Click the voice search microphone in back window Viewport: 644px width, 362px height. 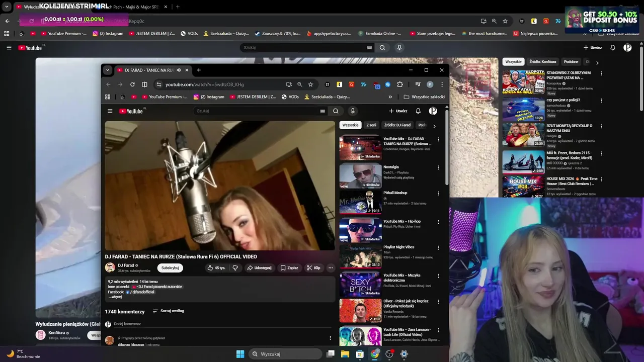coord(399,48)
